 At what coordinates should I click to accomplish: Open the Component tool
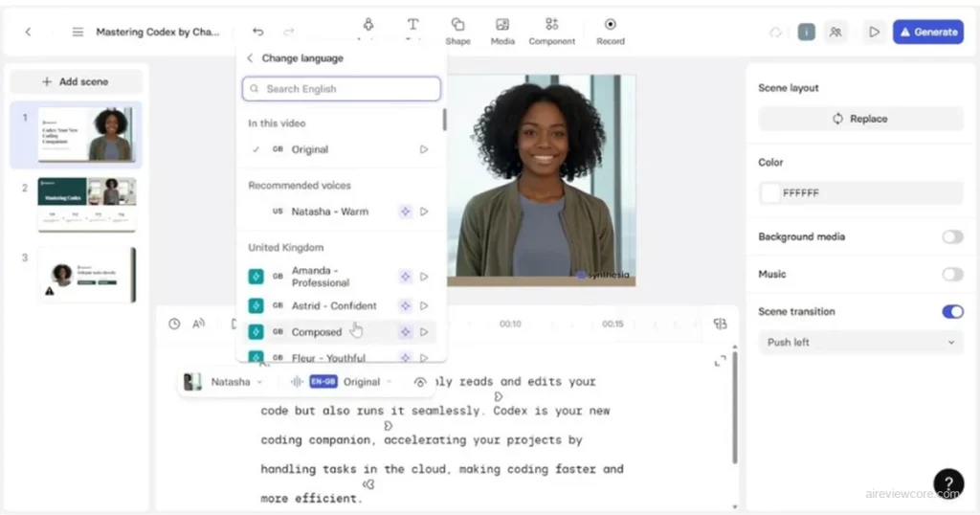tap(551, 32)
